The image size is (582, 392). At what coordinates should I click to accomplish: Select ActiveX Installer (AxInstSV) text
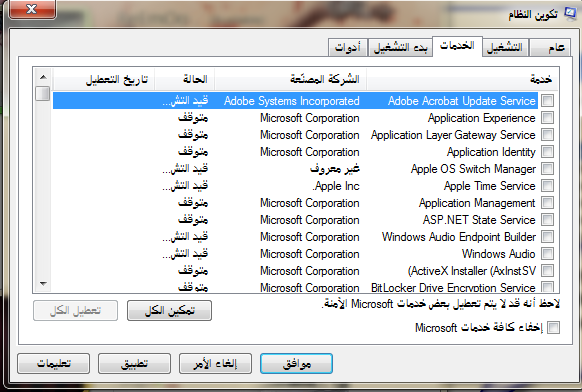tap(472, 271)
